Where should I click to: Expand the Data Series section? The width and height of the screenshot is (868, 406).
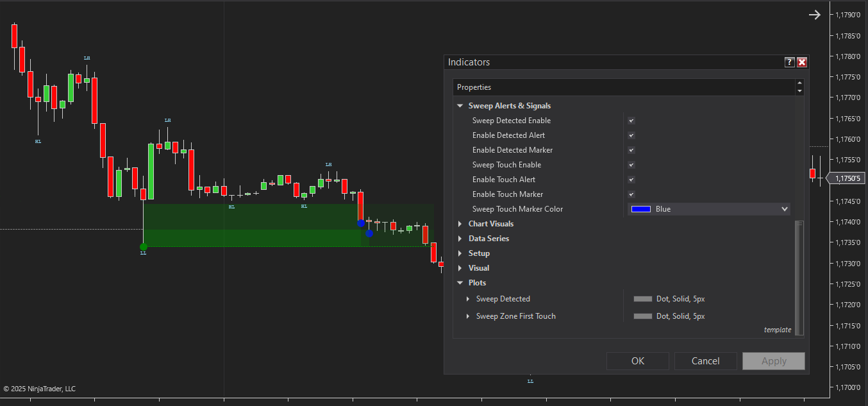460,239
